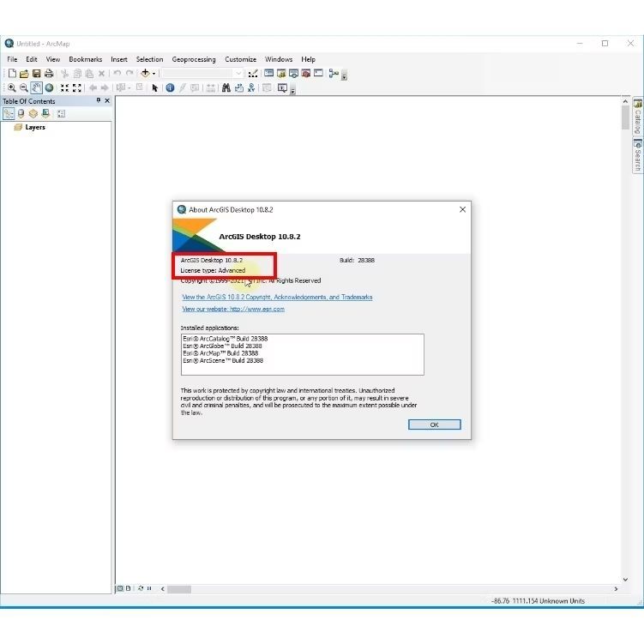Open the Find binoculars tool
Viewport: 644px width, 644px height.
tap(226, 87)
